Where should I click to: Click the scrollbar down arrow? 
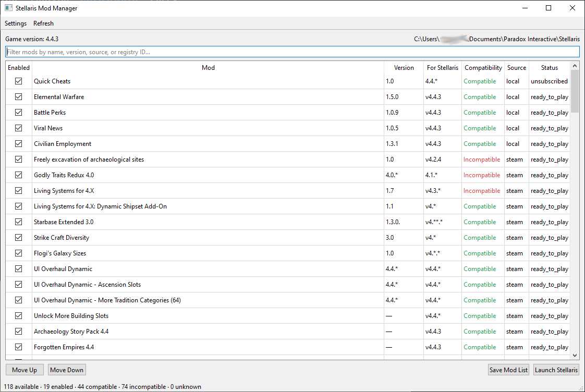point(575,356)
